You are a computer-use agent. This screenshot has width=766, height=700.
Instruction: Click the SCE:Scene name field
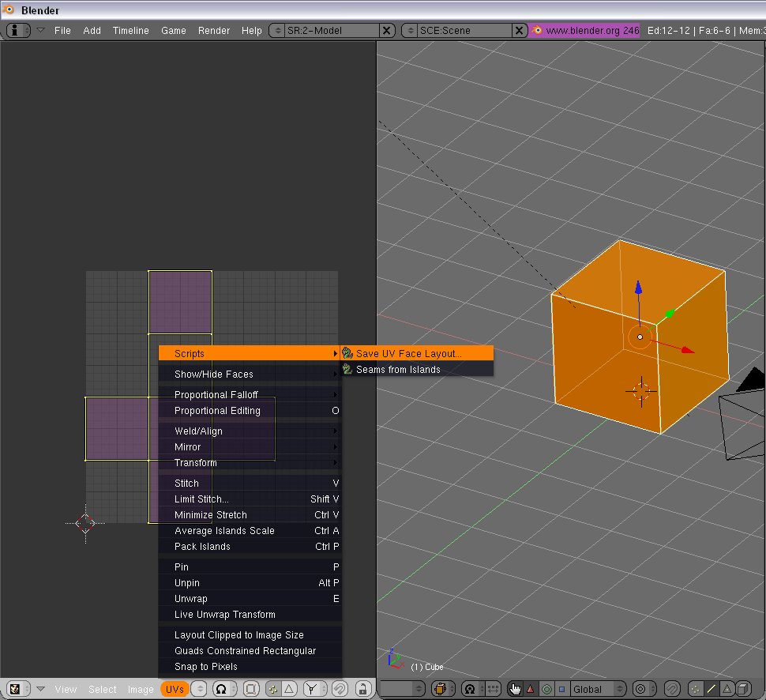pos(465,30)
